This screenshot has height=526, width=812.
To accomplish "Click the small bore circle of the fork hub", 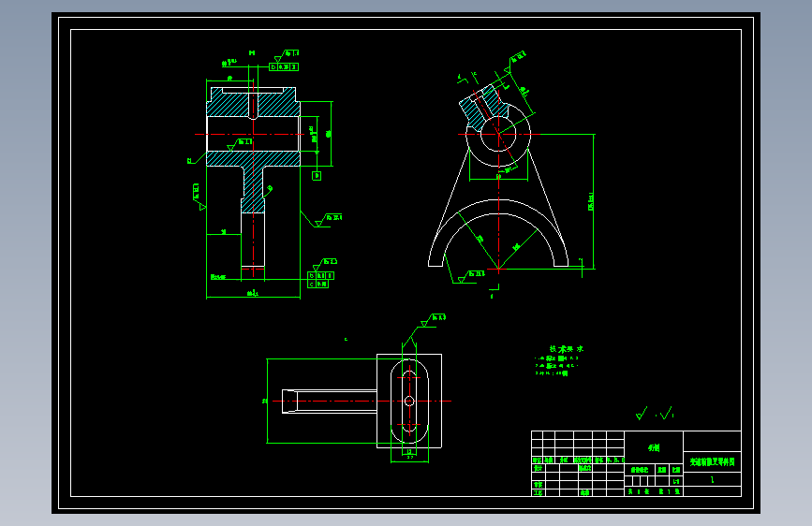I will click(498, 134).
